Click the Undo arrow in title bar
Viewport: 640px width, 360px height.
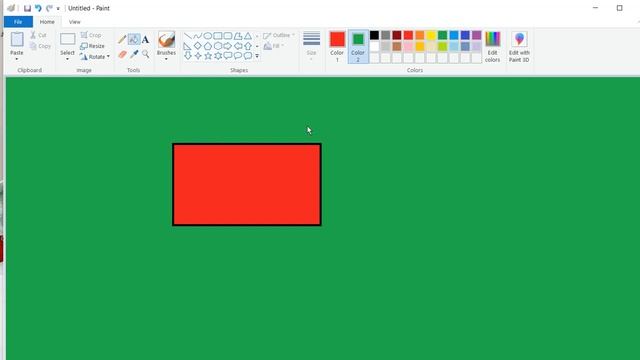pyautogui.click(x=38, y=8)
